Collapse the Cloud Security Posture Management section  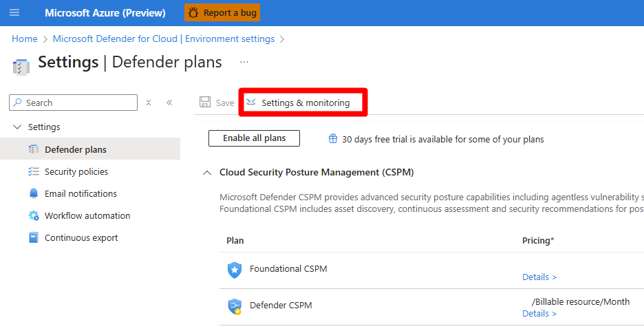[x=207, y=173]
